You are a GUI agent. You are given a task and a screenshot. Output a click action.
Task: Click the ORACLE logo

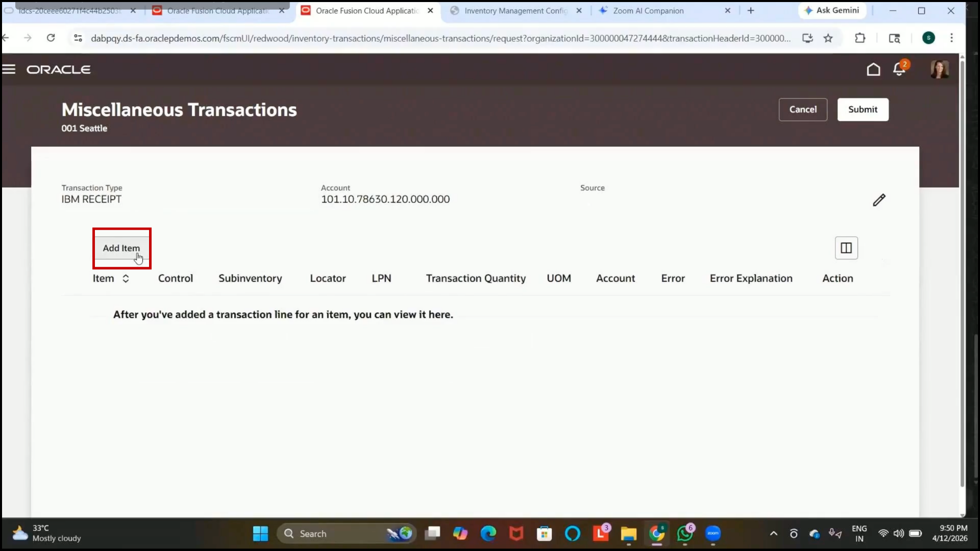(x=59, y=69)
